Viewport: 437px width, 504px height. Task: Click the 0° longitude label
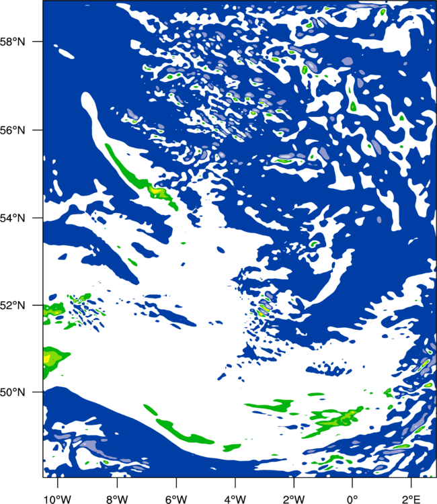click(352, 499)
